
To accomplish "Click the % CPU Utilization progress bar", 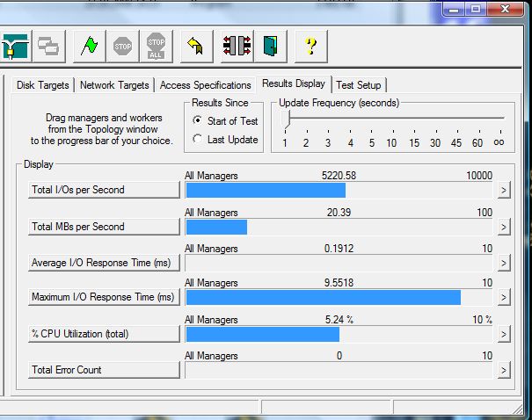I will pyautogui.click(x=339, y=334).
